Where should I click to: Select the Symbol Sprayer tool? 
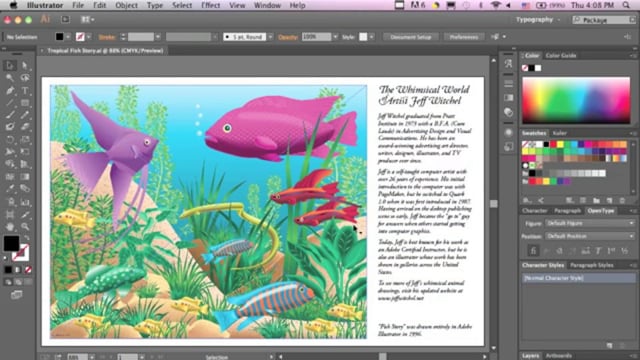pyautogui.click(x=10, y=202)
